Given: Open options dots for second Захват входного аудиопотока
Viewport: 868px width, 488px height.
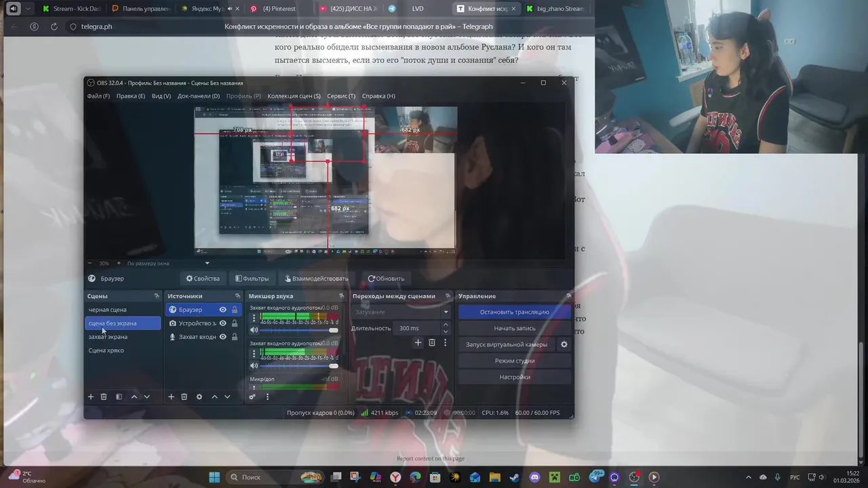Looking at the screenshot, I should pos(254,353).
